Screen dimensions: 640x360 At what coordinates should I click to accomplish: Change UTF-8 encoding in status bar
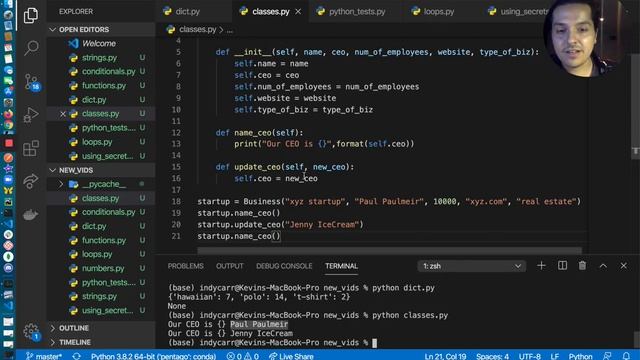pos(529,356)
